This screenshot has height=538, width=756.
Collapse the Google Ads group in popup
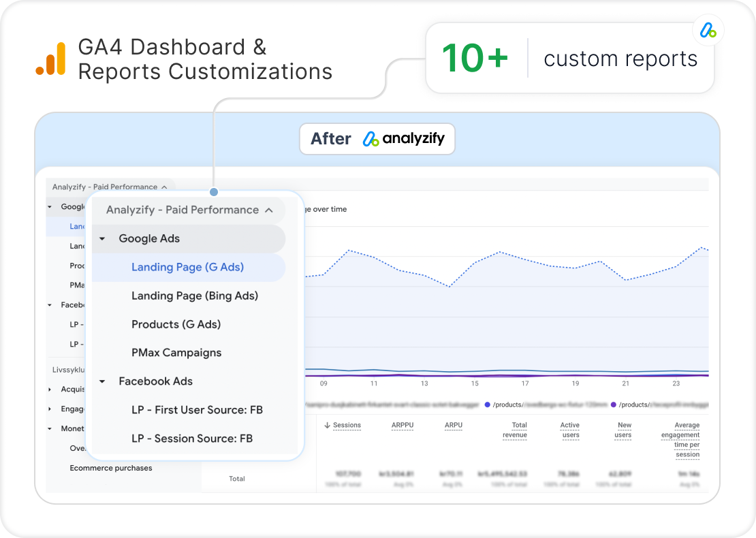(x=102, y=238)
